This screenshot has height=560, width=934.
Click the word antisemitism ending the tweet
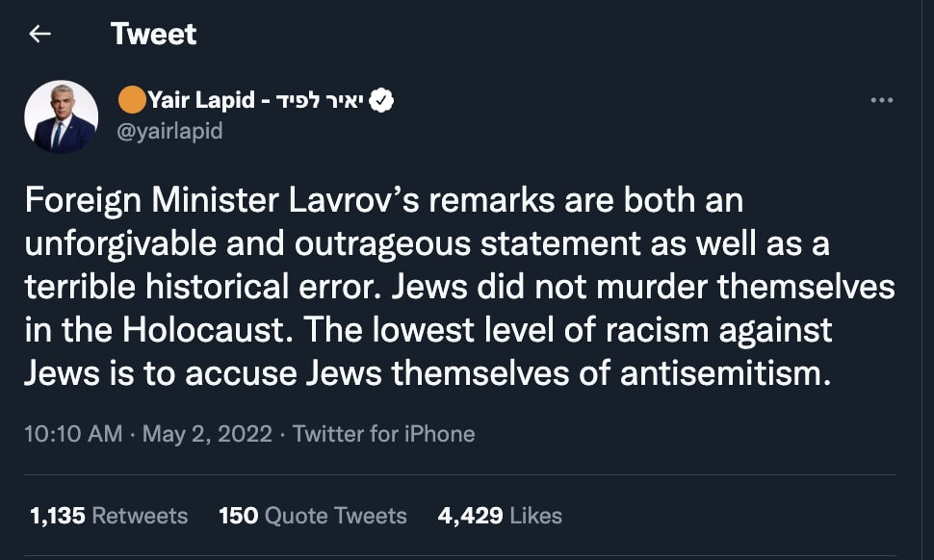pos(725,373)
